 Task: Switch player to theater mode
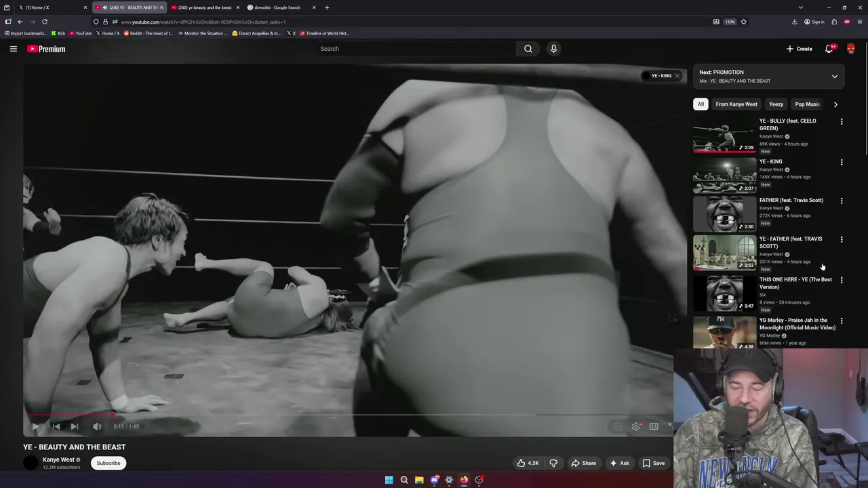(654, 426)
